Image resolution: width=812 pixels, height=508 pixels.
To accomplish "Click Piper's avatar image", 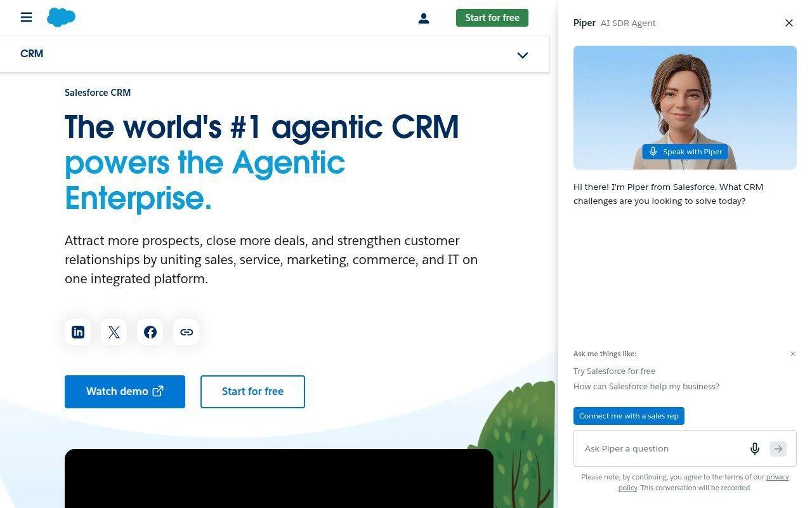I will (x=685, y=107).
